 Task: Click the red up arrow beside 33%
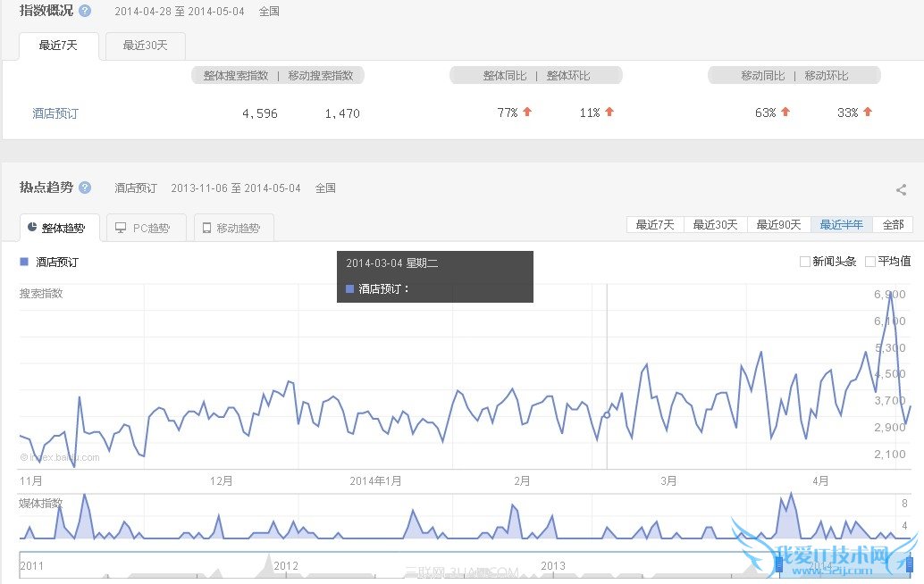pyautogui.click(x=868, y=113)
